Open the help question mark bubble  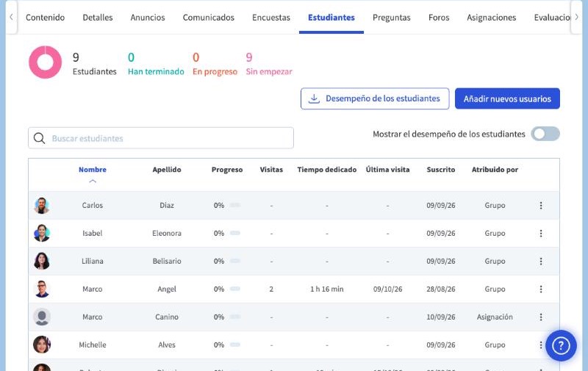pos(561,345)
